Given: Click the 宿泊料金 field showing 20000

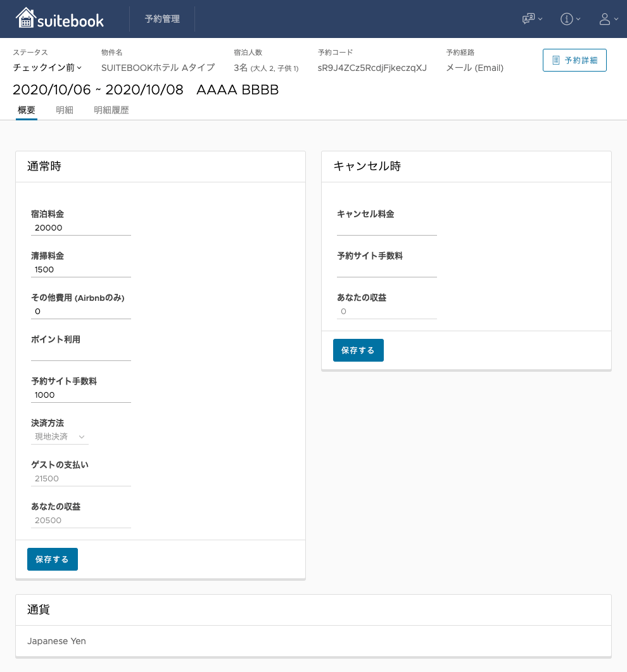Looking at the screenshot, I should 80,227.
